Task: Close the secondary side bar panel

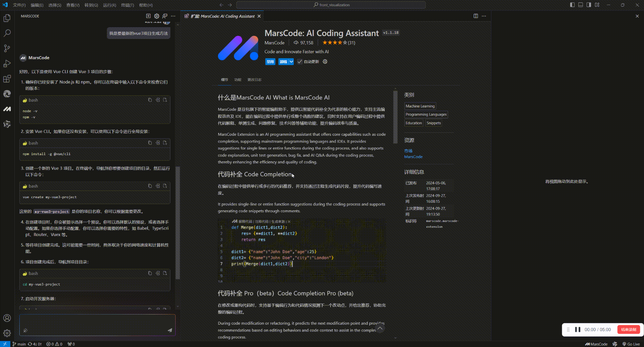Action: pos(637,16)
